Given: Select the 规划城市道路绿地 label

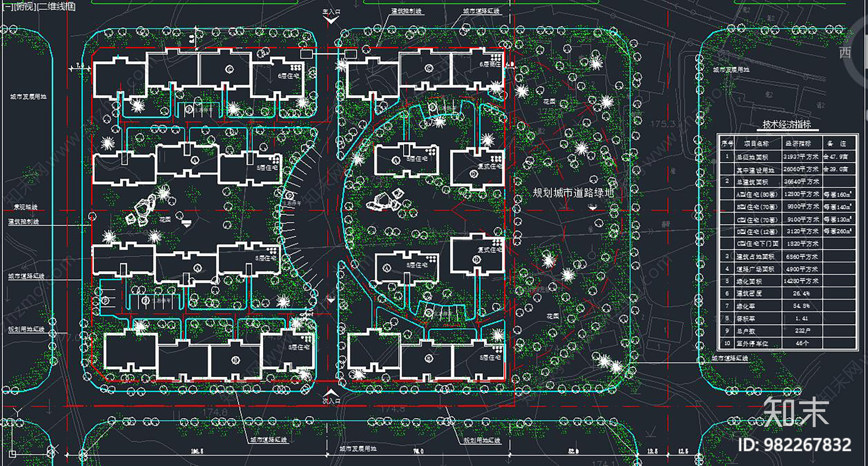Looking at the screenshot, I should click(x=572, y=193).
